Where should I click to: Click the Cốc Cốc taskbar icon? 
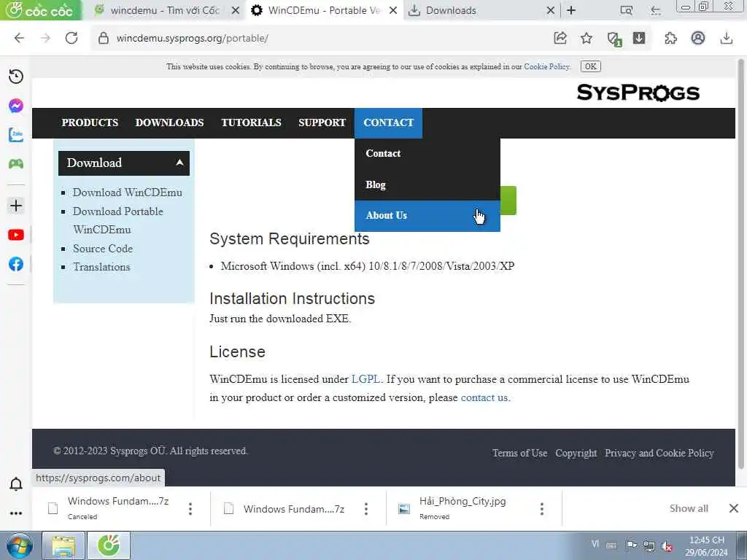(109, 545)
